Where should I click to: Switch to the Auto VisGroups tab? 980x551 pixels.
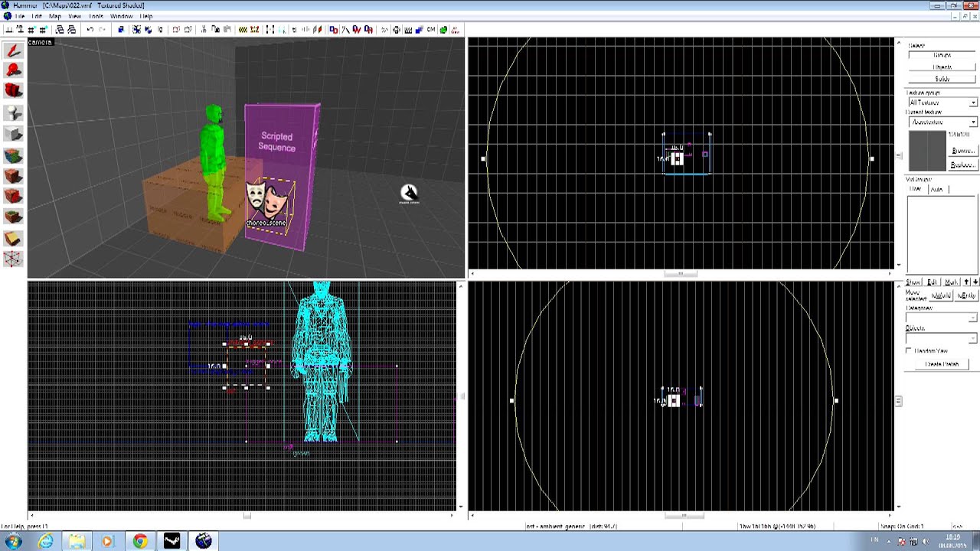[938, 189]
